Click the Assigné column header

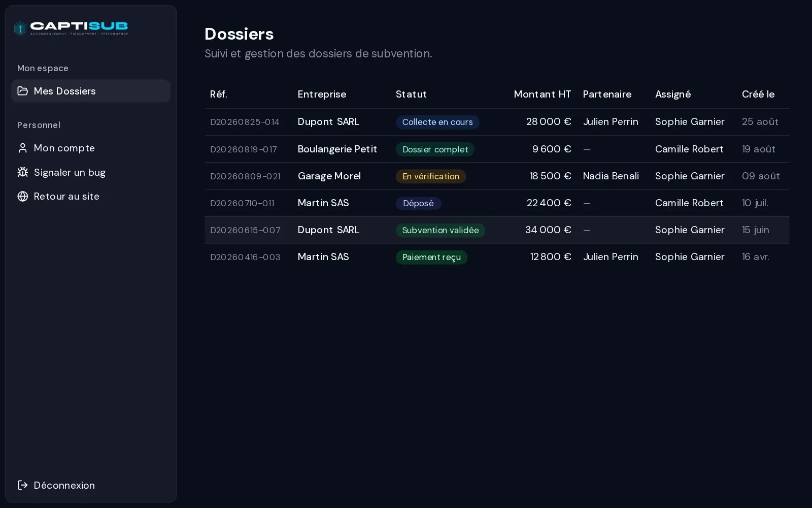click(673, 94)
